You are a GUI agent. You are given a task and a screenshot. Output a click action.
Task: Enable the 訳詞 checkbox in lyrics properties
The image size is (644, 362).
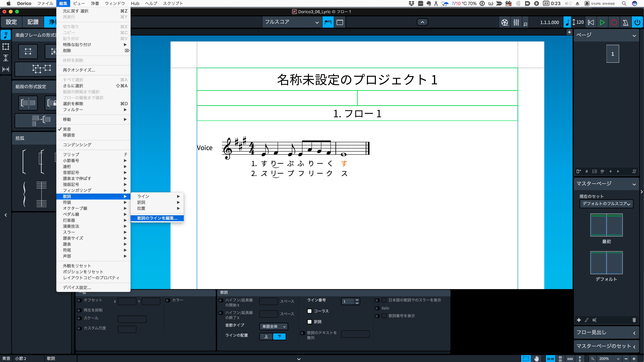[x=310, y=322]
